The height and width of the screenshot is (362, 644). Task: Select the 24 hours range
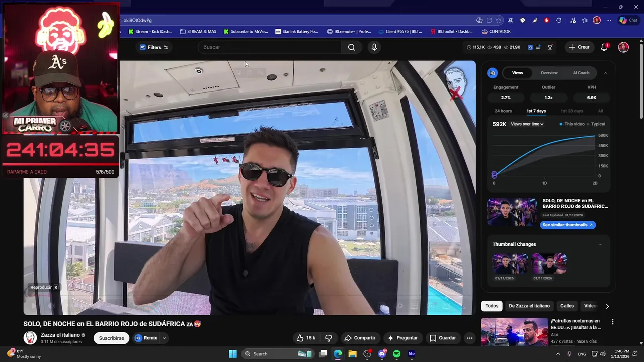click(x=503, y=111)
